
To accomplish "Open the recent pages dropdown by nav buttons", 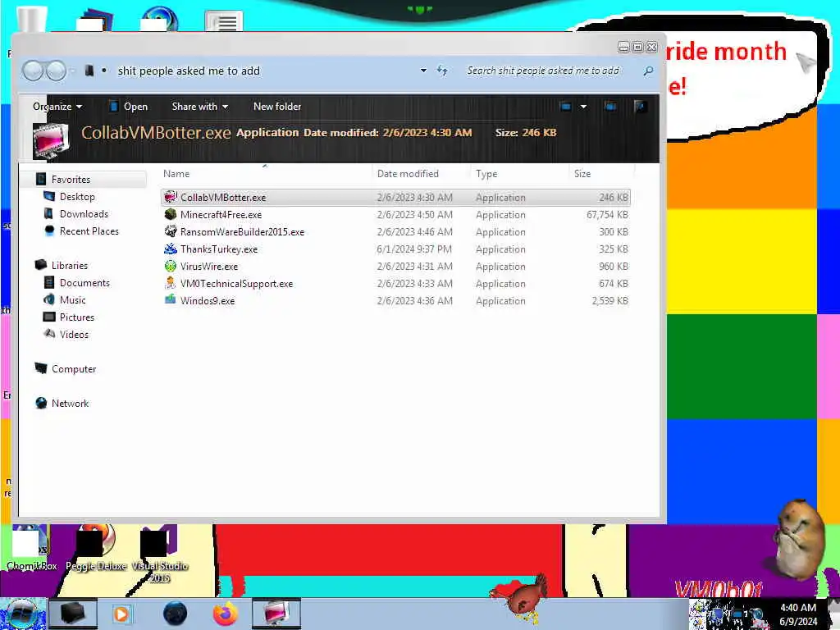I will pos(72,71).
